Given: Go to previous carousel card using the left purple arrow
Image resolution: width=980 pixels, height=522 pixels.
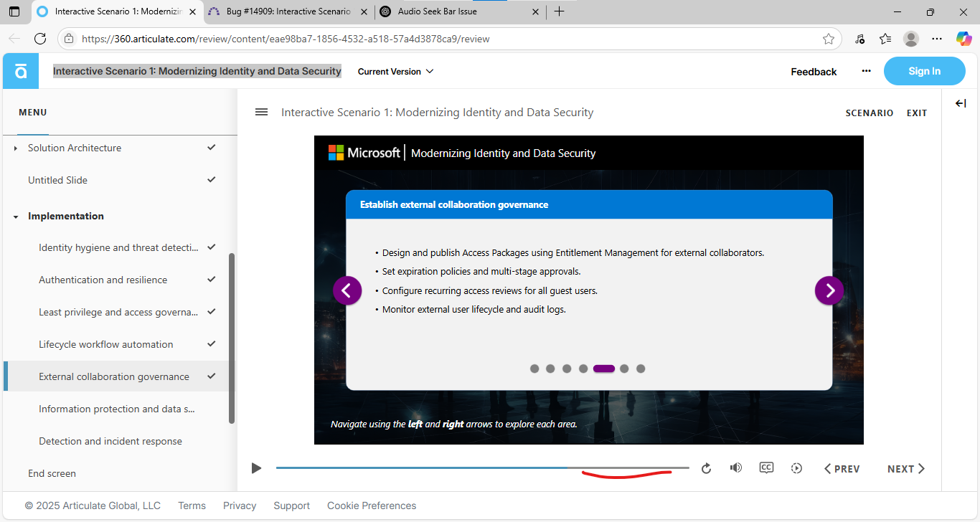Looking at the screenshot, I should point(347,290).
